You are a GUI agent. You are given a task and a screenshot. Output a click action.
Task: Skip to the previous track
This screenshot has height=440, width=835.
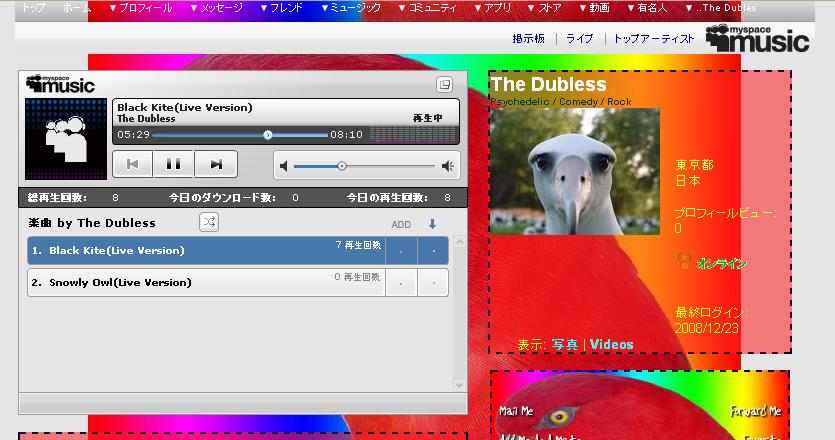(133, 164)
